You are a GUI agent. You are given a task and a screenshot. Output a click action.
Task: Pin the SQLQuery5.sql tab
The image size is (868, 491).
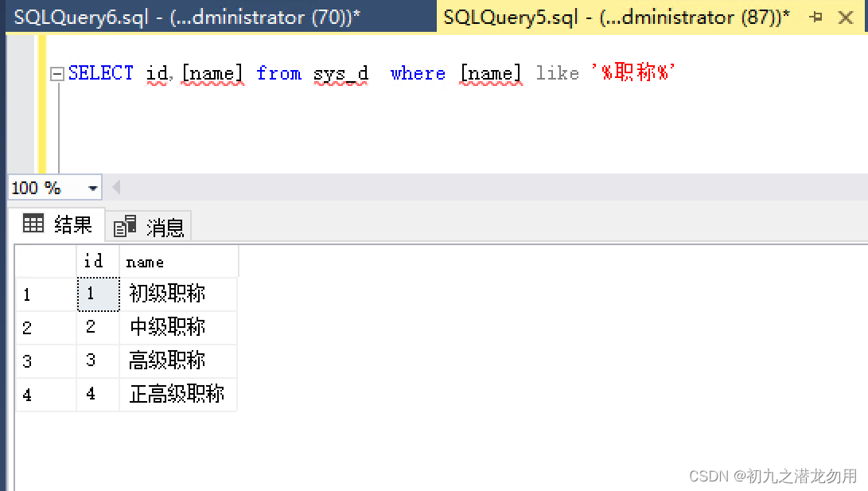coord(815,18)
